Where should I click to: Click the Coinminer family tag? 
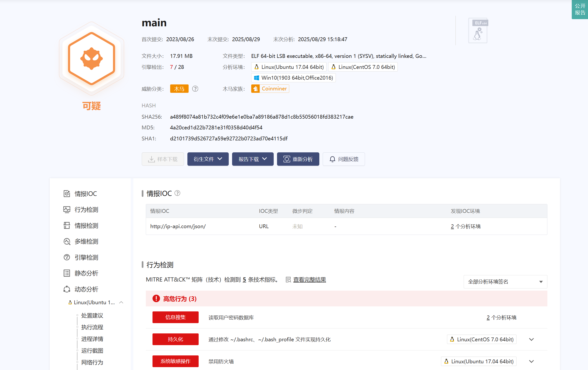tap(270, 89)
